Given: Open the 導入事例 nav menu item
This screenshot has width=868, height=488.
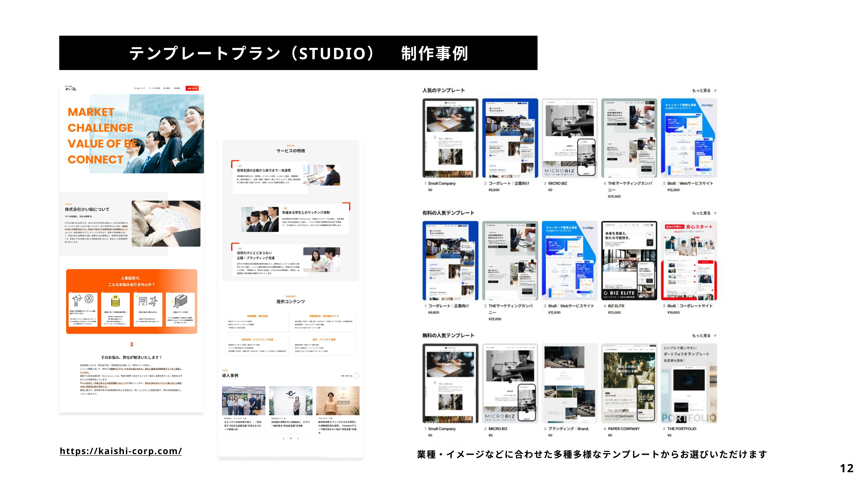Looking at the screenshot, I should (167, 88).
